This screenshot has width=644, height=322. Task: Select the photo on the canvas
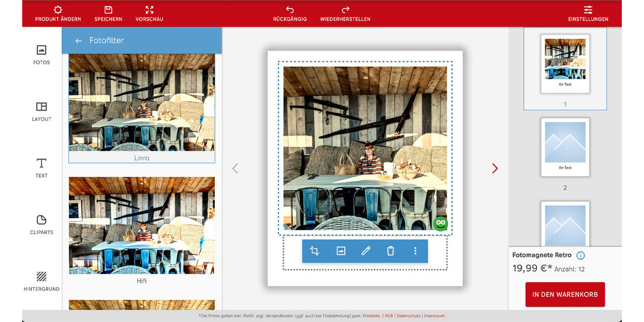(x=365, y=148)
